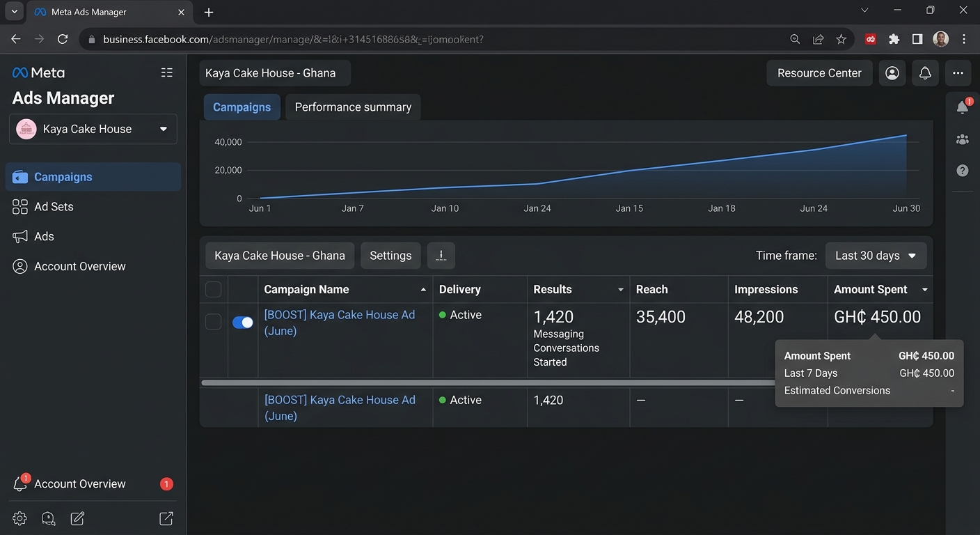Screen dimensions: 980x535
Task: Open the search magnifier icon in bottom sidebar
Action: pyautogui.click(x=48, y=518)
